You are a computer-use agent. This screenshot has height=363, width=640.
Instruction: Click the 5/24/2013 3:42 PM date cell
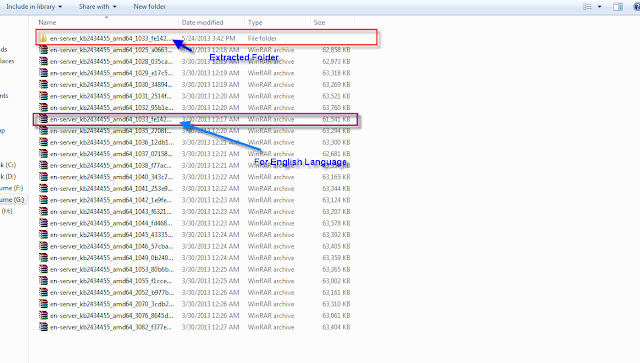pyautogui.click(x=209, y=38)
